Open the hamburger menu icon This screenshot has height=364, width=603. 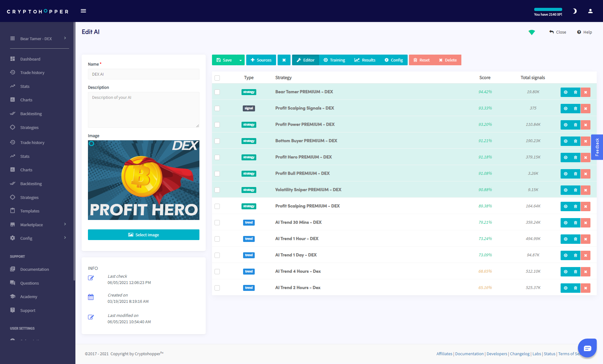(x=83, y=11)
